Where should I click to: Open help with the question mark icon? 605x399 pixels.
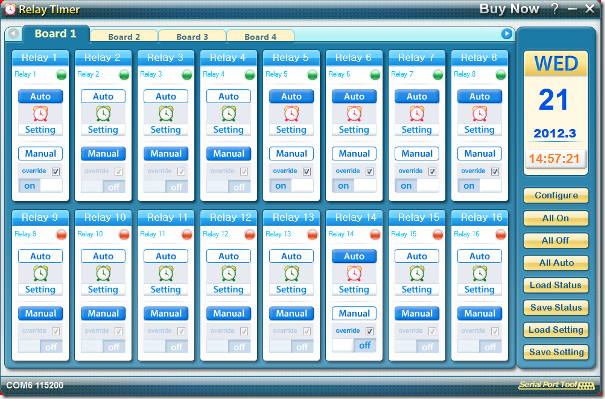555,8
